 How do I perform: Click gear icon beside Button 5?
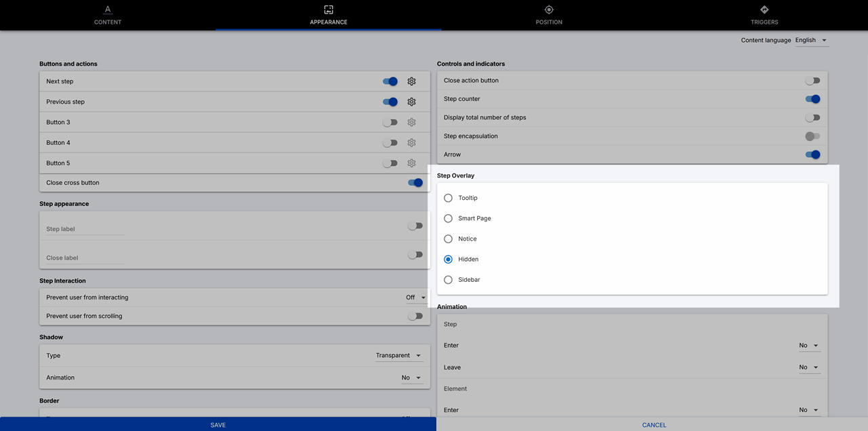pos(411,163)
